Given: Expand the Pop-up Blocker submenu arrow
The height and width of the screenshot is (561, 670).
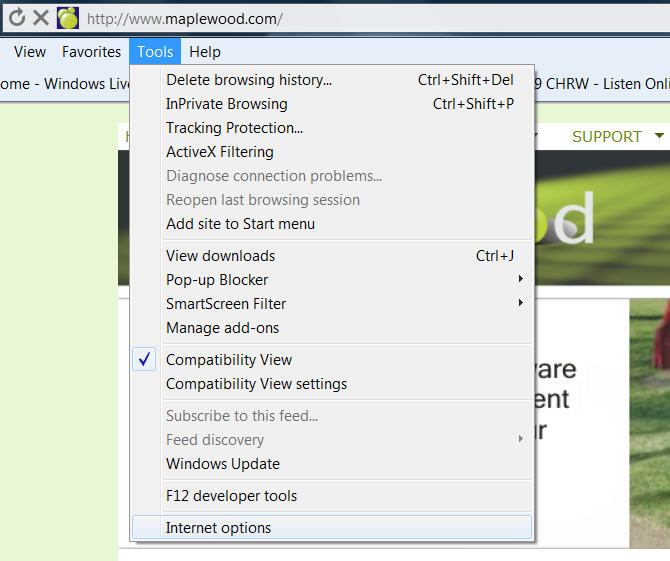Looking at the screenshot, I should pyautogui.click(x=521, y=280).
